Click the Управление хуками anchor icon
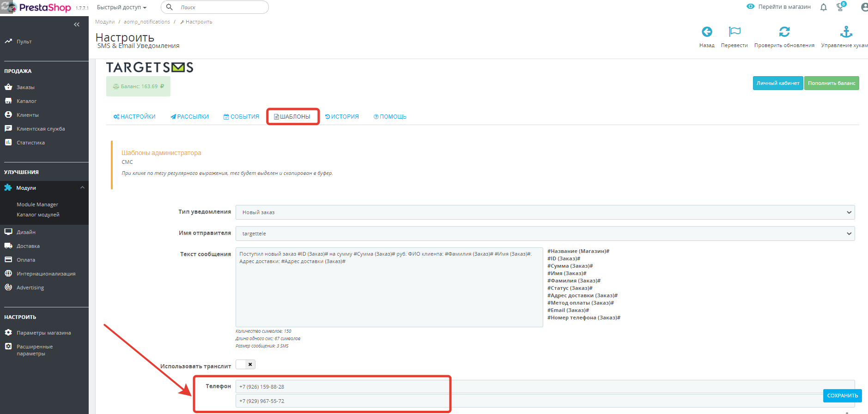 tap(846, 31)
